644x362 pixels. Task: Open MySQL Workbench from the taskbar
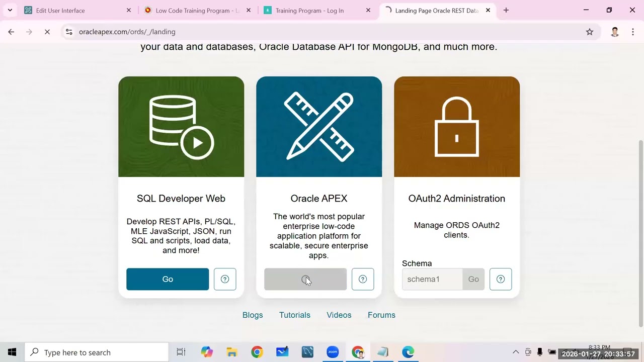[x=307, y=352]
